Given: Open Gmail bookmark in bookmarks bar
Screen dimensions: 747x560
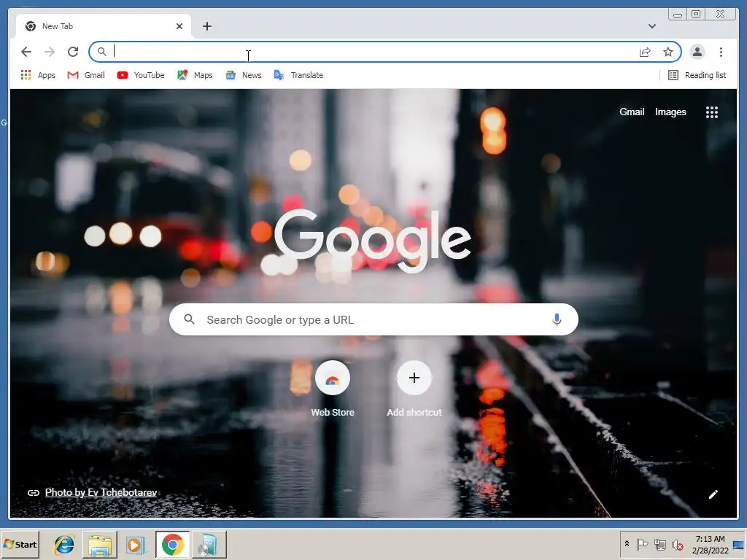Looking at the screenshot, I should click(86, 75).
